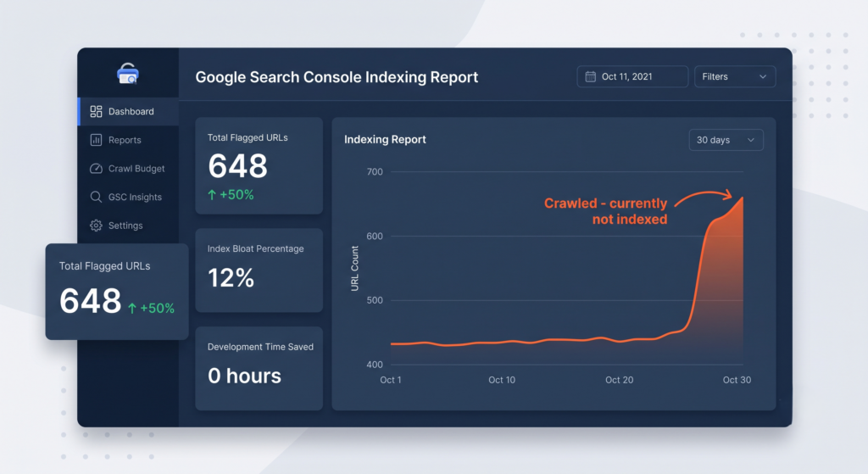Click the Oct 10 axis label
Image resolution: width=868 pixels, height=474 pixels.
point(502,380)
